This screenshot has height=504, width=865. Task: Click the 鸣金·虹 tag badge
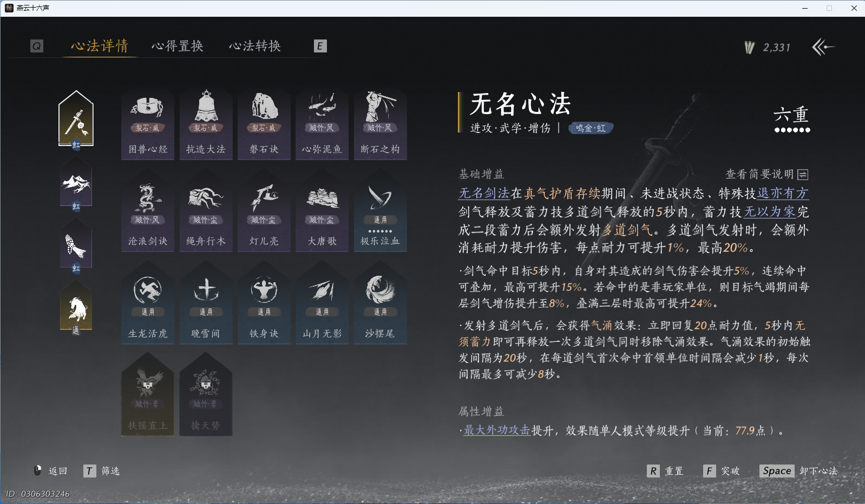click(x=591, y=128)
